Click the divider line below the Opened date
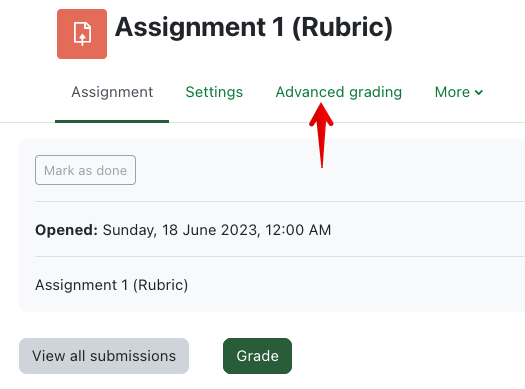This screenshot has width=525, height=389. [x=280, y=257]
